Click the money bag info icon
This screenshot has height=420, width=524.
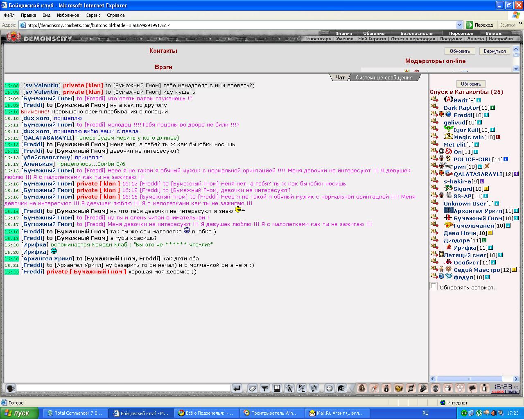tap(386, 388)
